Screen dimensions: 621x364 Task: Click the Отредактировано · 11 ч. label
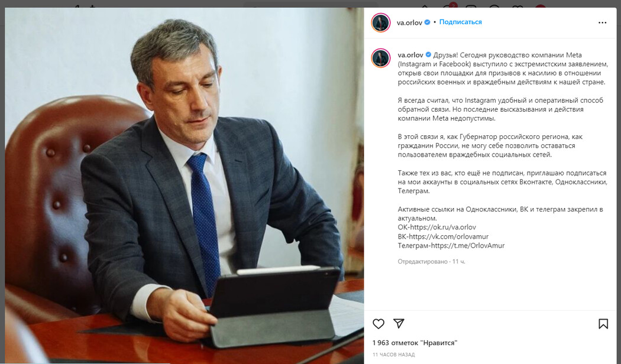[431, 262]
